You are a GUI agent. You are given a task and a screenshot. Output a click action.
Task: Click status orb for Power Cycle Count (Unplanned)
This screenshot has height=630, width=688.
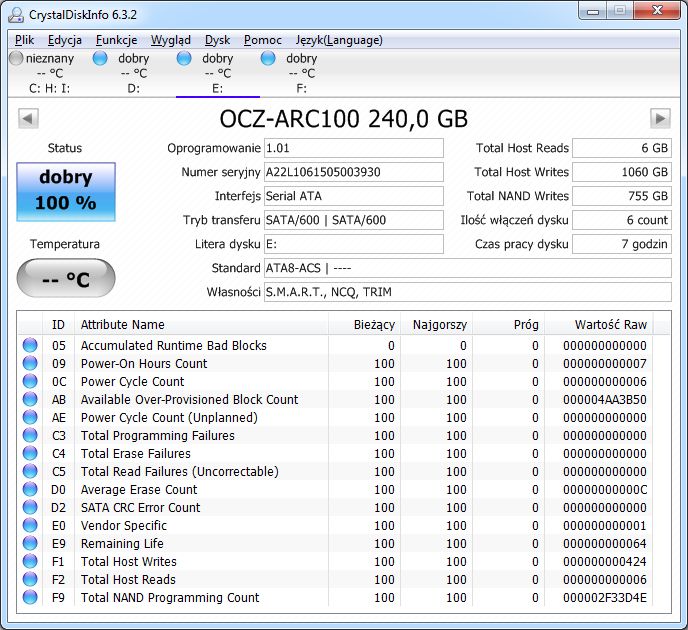[30, 417]
